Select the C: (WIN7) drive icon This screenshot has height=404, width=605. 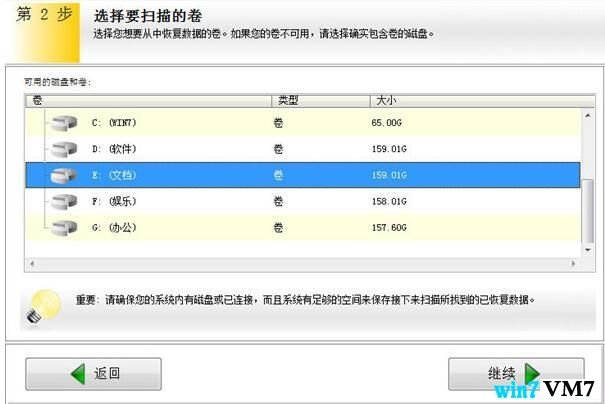(64, 123)
